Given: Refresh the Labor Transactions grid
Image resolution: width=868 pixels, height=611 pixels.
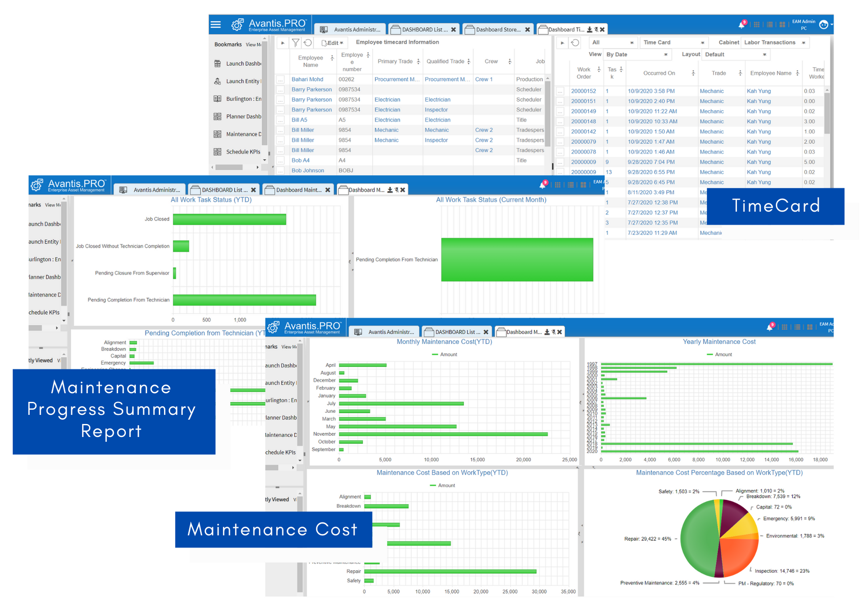Looking at the screenshot, I should [x=575, y=43].
